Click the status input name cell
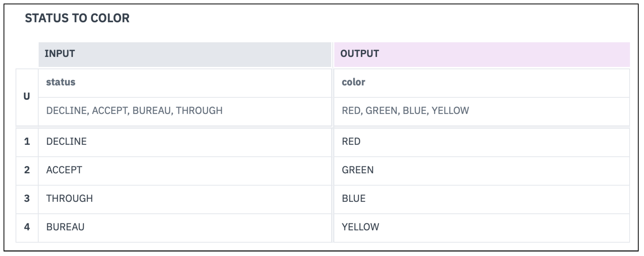Image resolution: width=644 pixels, height=256 pixels. coord(185,83)
